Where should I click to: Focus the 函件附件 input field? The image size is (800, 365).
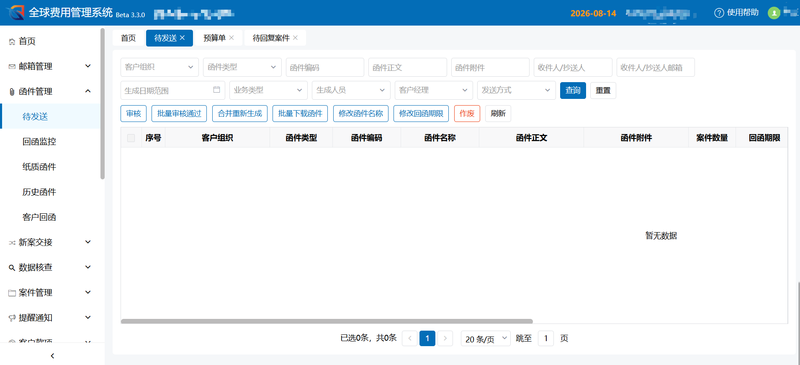pyautogui.click(x=490, y=67)
